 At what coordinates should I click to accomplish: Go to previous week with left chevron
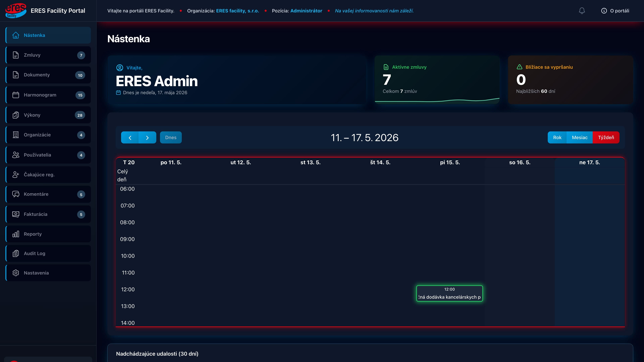click(x=130, y=137)
